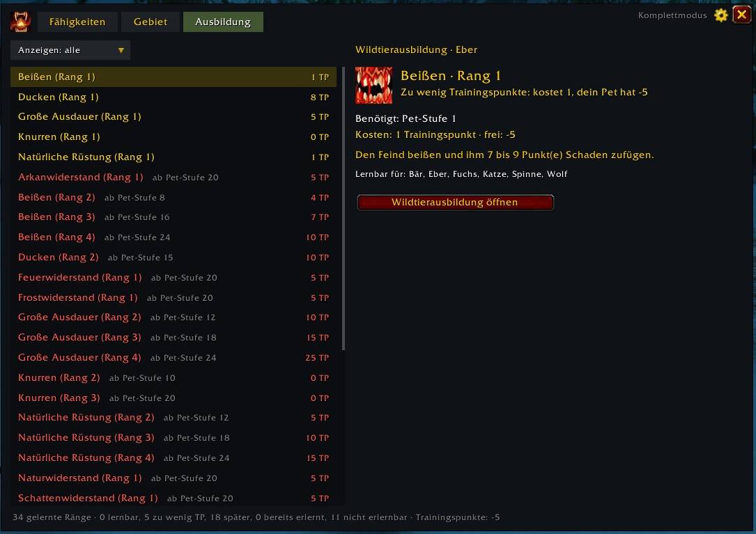Click Beißen (Rang 2) in the list
The height and width of the screenshot is (534, 756).
[173, 198]
